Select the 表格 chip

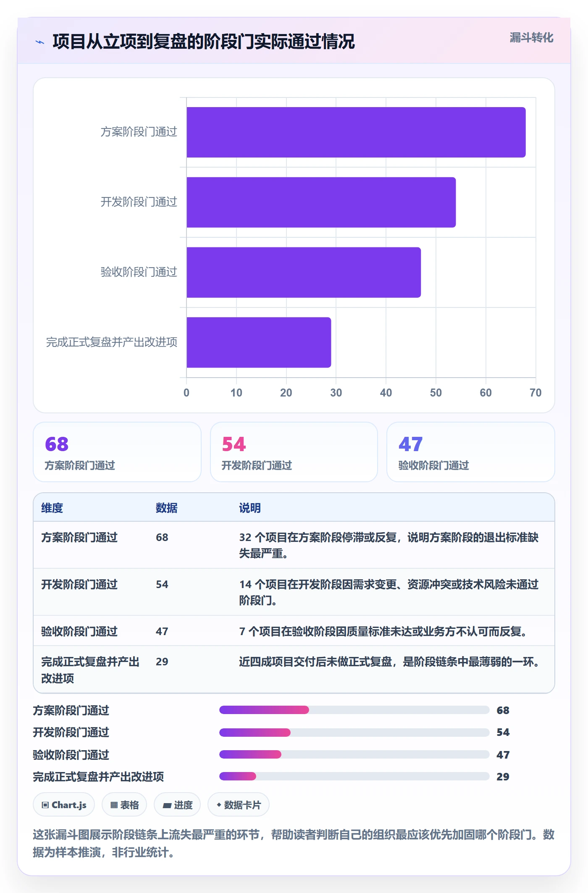tap(124, 805)
